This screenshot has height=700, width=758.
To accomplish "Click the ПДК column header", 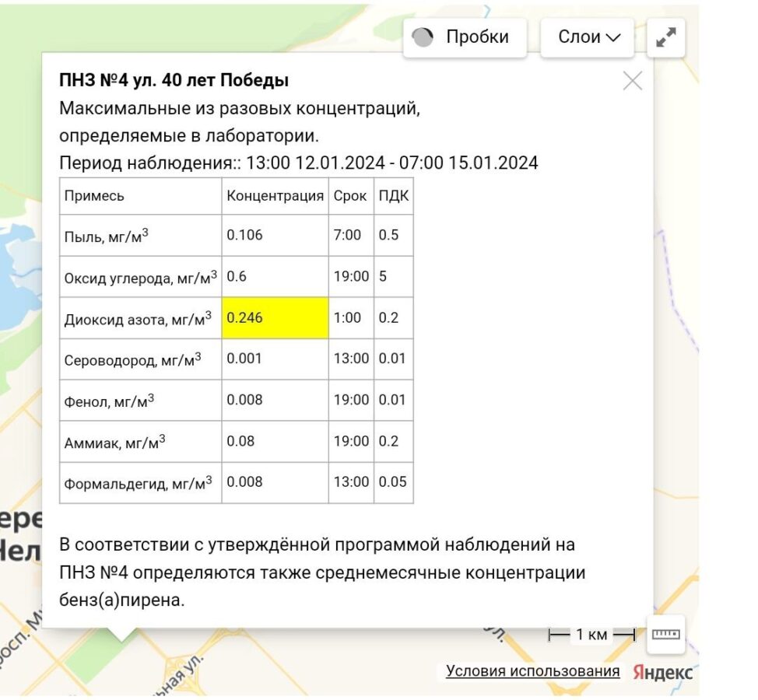I will coord(393,196).
